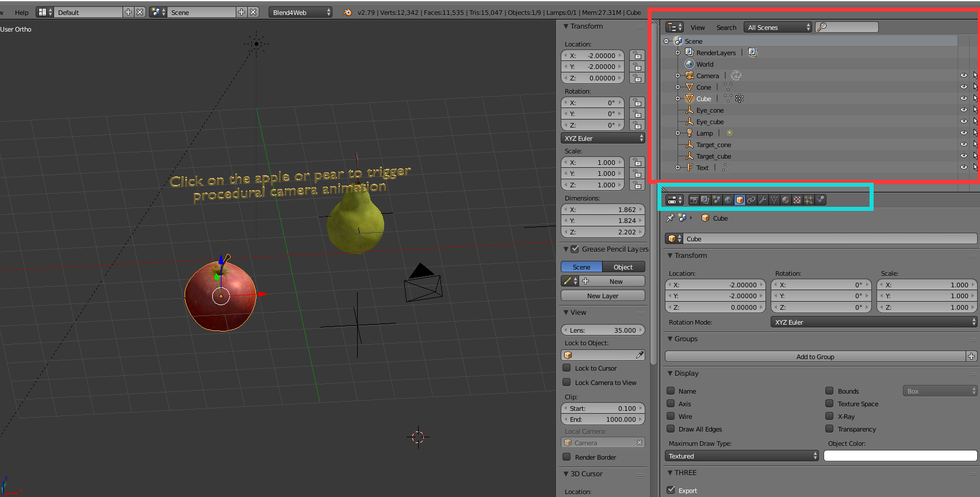This screenshot has height=497, width=980.
Task: Open the Help menu
Action: pos(22,12)
